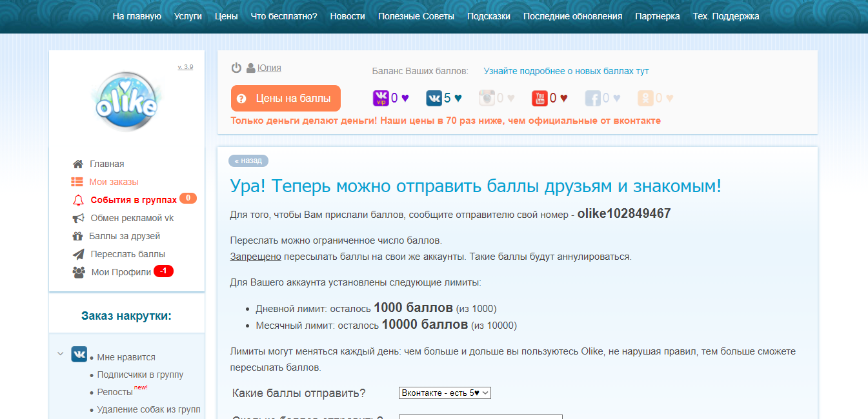Click the home icon next to Главная
The height and width of the screenshot is (419, 868).
pos(78,164)
